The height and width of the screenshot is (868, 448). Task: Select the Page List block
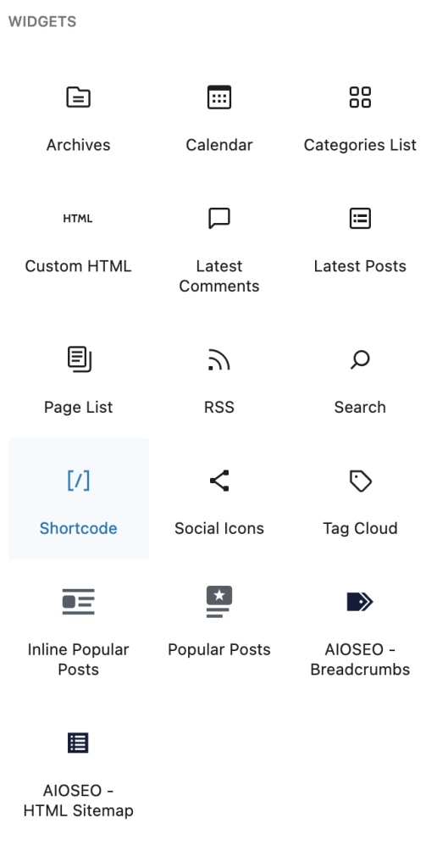(78, 377)
